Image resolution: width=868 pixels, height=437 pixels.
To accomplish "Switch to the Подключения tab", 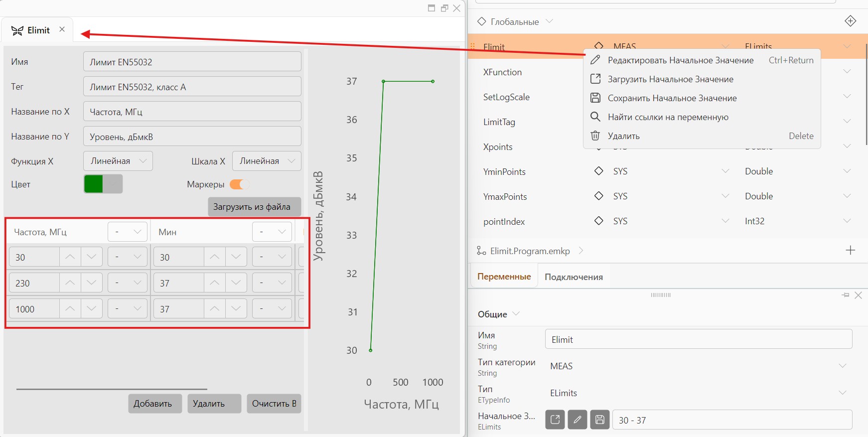I will pos(574,277).
